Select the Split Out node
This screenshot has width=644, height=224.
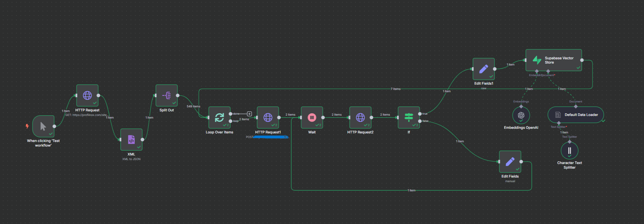point(167,96)
